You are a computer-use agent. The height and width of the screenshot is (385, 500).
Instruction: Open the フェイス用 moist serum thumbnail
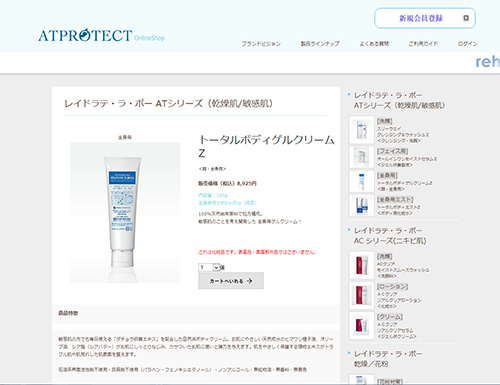(x=362, y=157)
